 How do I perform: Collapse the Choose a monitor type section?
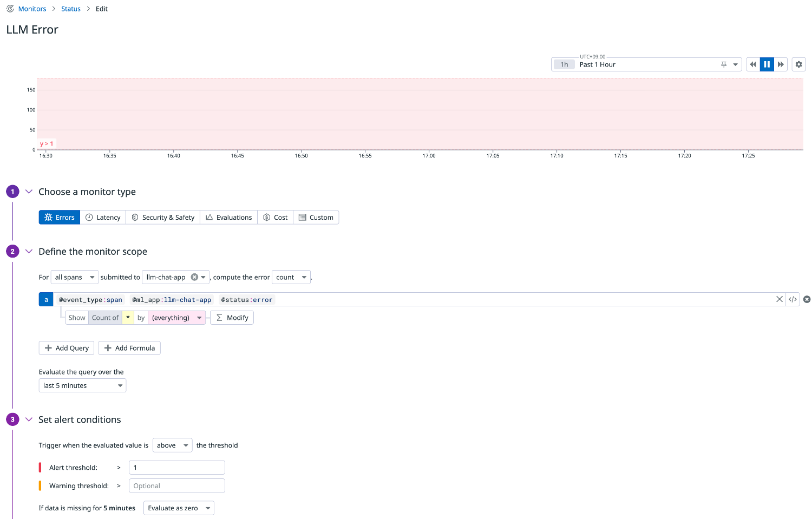point(29,192)
